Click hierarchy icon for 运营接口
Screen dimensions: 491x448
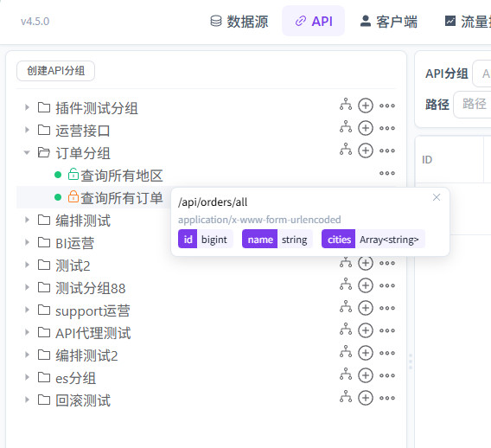(346, 127)
